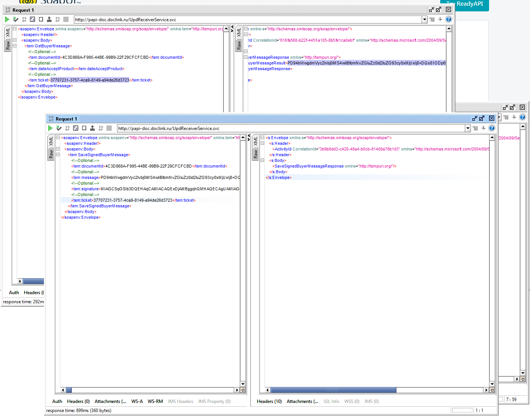This screenshot has height=420, width=530.
Task: Click the clone request stamp icon in front window
Action: pyautogui.click(x=92, y=128)
